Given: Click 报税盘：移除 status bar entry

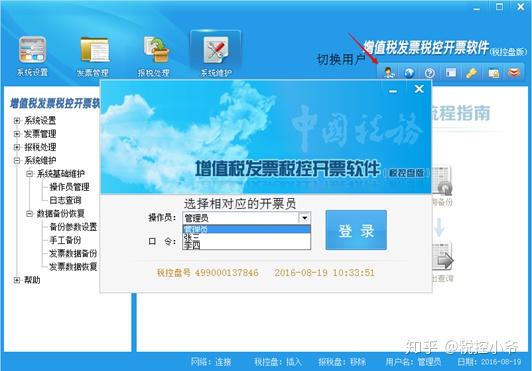Looking at the screenshot, I should (x=342, y=362).
